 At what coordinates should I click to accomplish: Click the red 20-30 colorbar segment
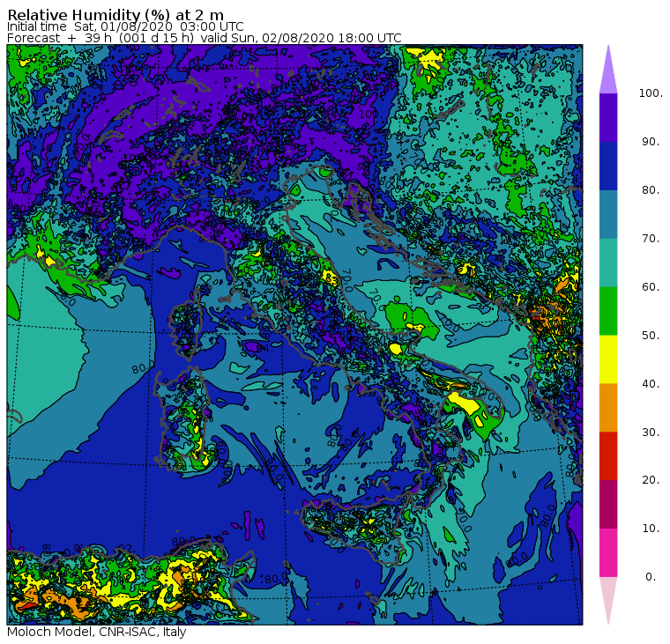pyautogui.click(x=608, y=455)
